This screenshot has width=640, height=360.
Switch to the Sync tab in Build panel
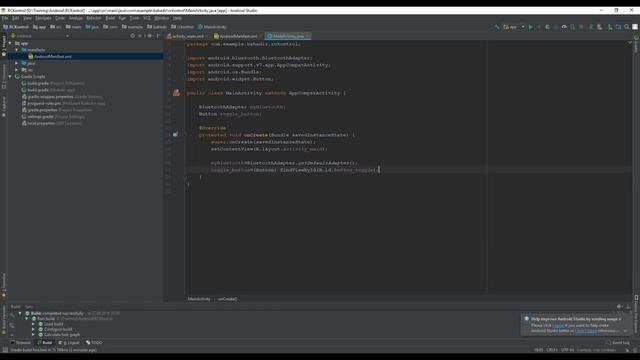click(29, 307)
